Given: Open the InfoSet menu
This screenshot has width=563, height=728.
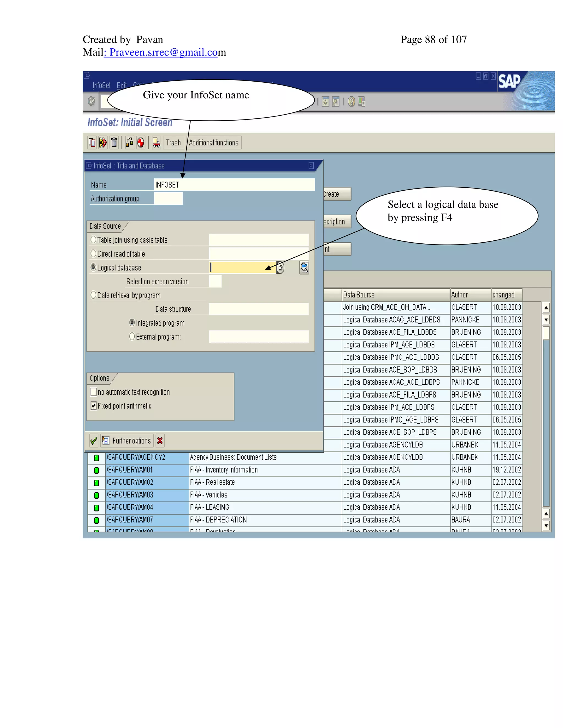Looking at the screenshot, I should [x=101, y=86].
